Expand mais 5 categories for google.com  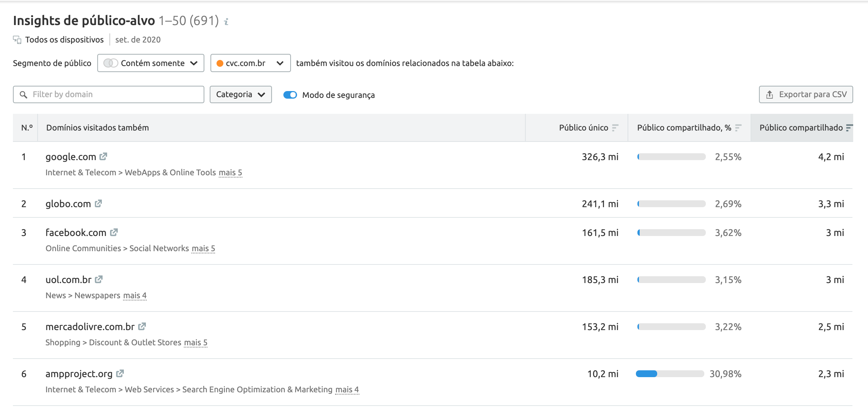(230, 173)
